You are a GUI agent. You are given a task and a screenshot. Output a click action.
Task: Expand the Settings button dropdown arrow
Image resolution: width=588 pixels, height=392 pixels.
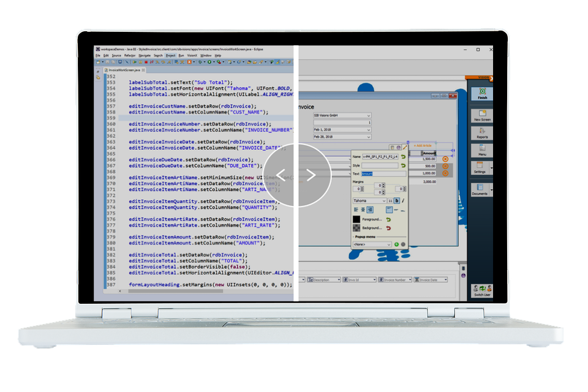pyautogui.click(x=491, y=168)
